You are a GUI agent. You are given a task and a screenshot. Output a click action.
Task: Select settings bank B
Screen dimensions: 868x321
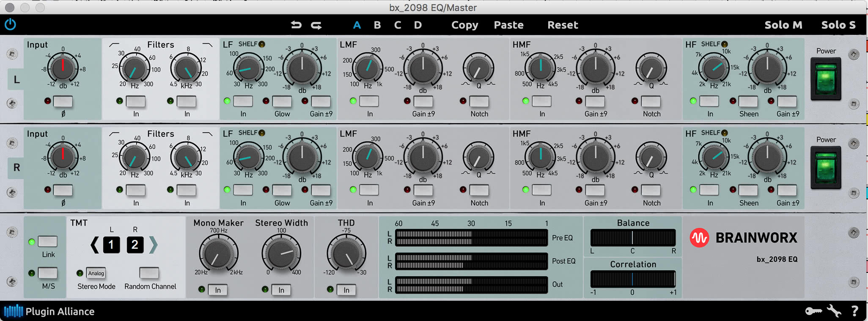[377, 25]
